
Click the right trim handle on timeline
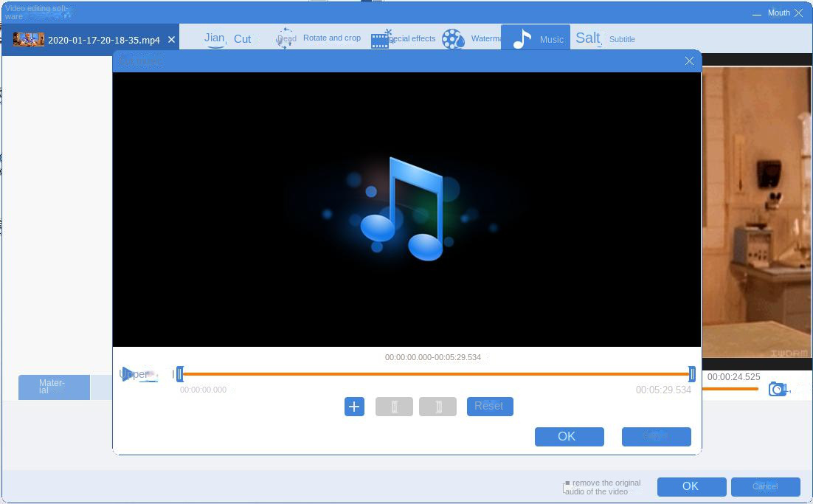[692, 374]
